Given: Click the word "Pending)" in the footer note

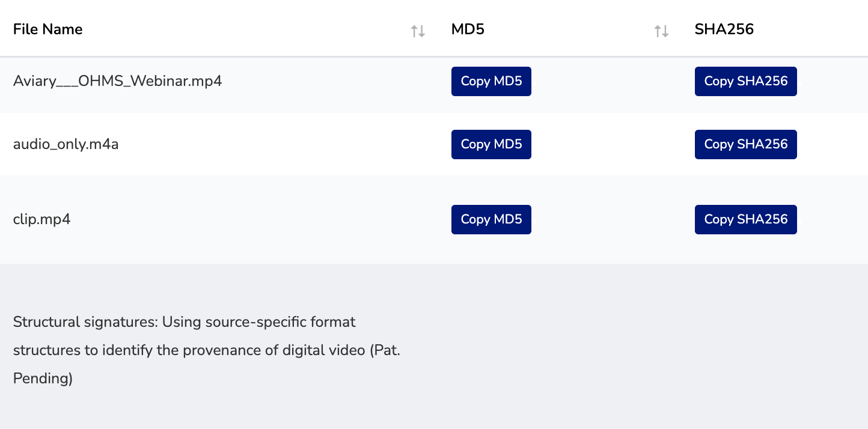Looking at the screenshot, I should click(43, 379).
